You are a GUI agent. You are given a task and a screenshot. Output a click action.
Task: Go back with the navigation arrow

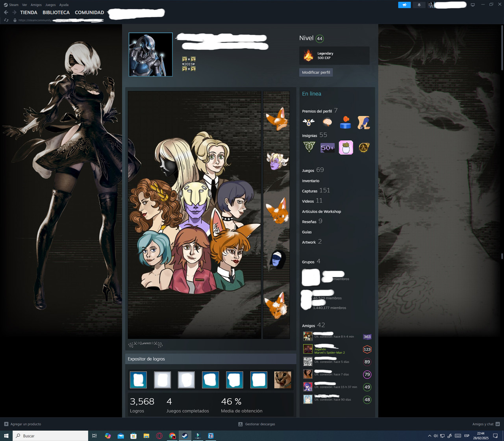click(6, 13)
